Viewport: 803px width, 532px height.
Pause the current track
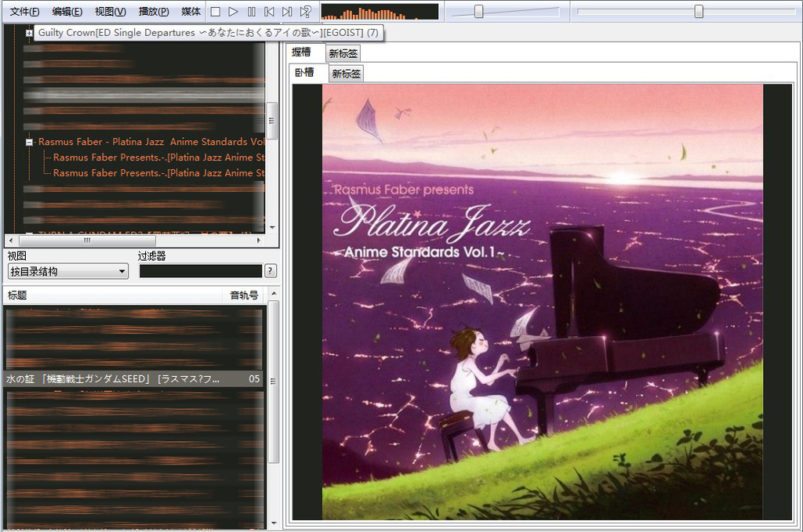pyautogui.click(x=252, y=12)
